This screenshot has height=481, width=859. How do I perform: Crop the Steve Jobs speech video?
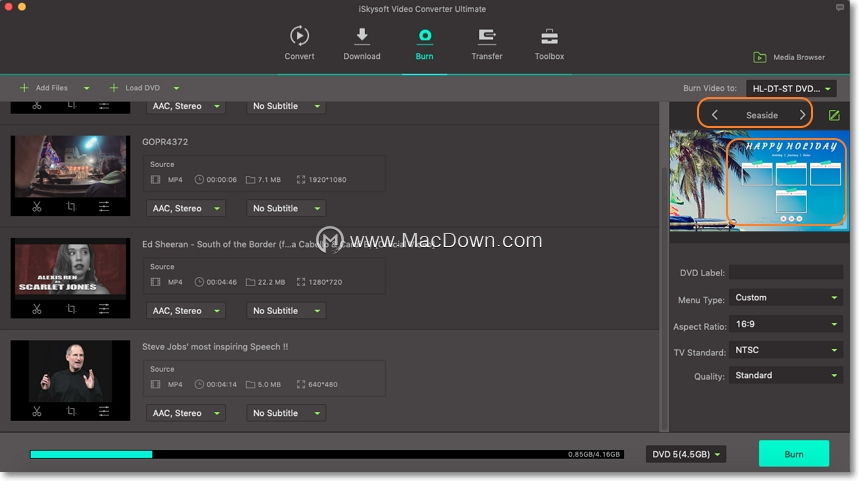tap(71, 411)
